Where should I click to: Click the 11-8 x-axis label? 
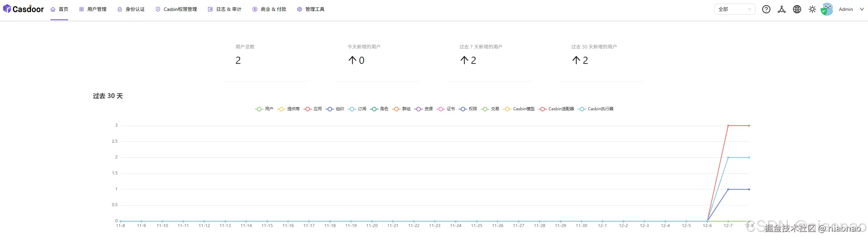(x=120, y=226)
